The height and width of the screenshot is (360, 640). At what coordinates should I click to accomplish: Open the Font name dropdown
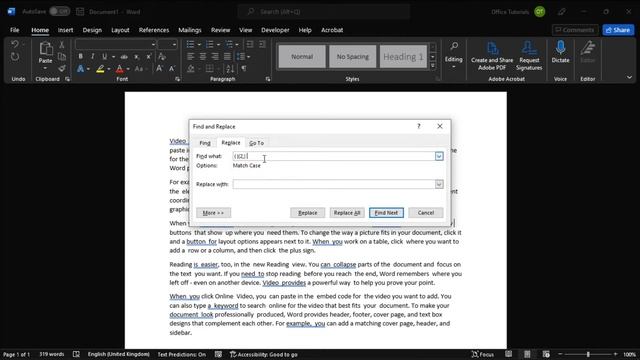point(153,44)
